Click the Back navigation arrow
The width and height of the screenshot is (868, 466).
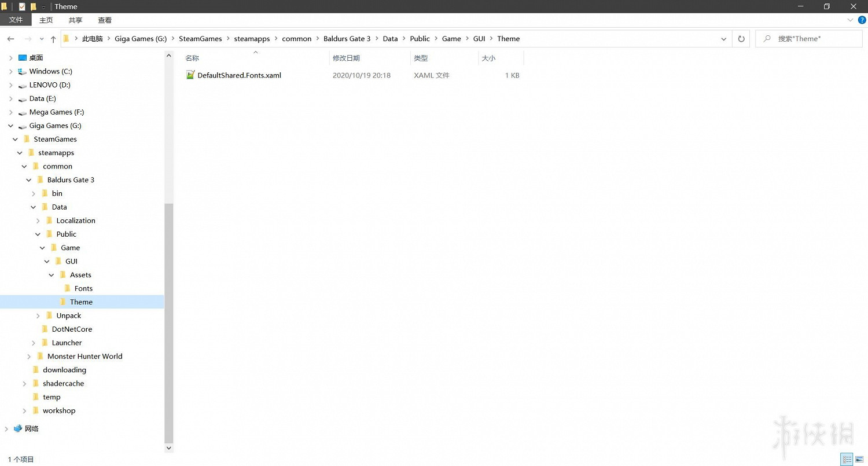point(10,39)
